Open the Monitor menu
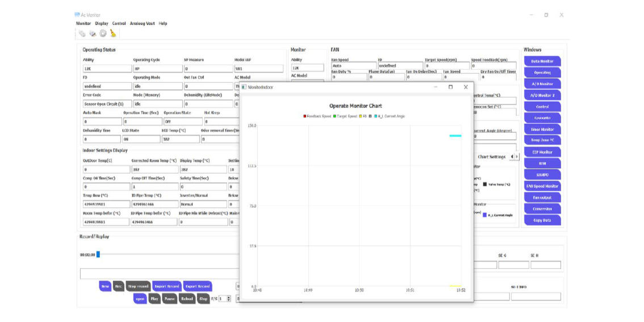644x322 pixels. coord(83,23)
